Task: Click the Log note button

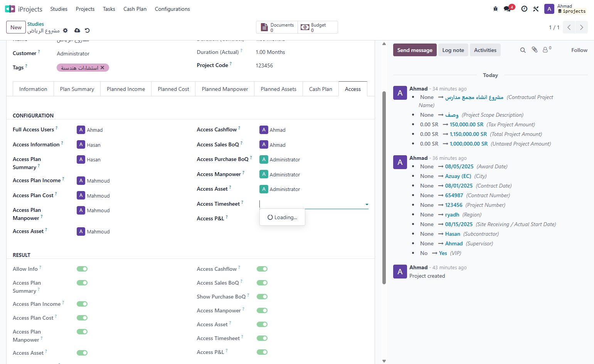Action: [453, 50]
